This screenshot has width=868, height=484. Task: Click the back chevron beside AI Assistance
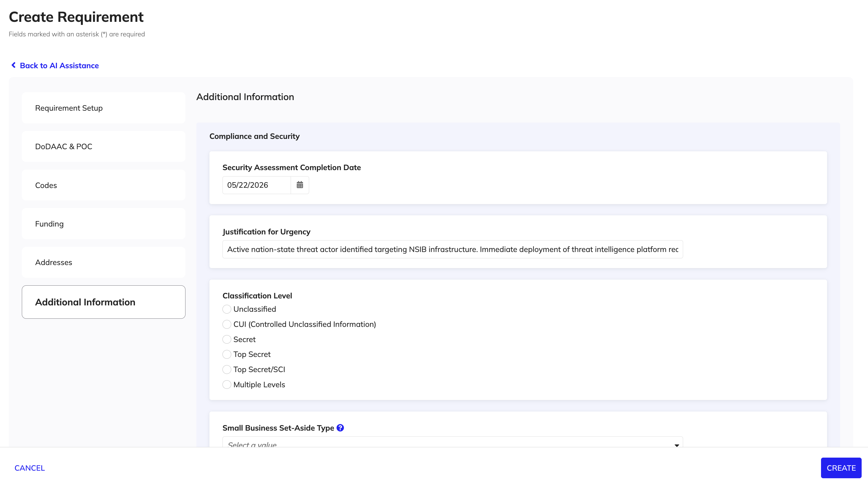pyautogui.click(x=13, y=65)
